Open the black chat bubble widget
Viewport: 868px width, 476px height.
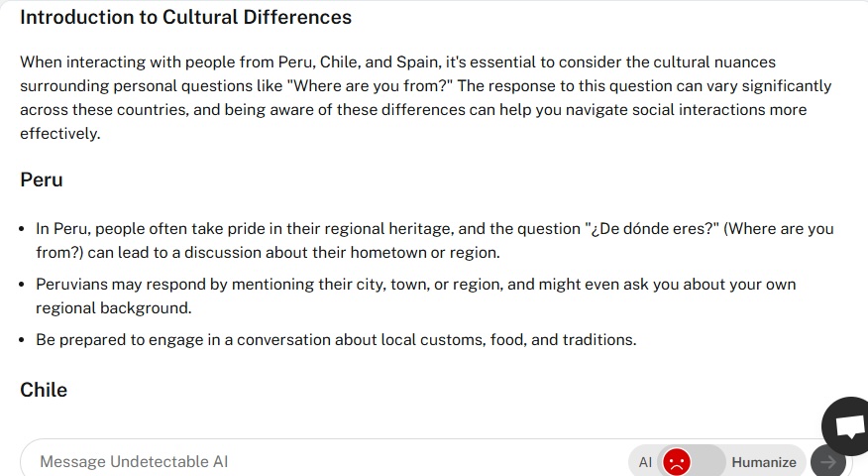point(846,425)
